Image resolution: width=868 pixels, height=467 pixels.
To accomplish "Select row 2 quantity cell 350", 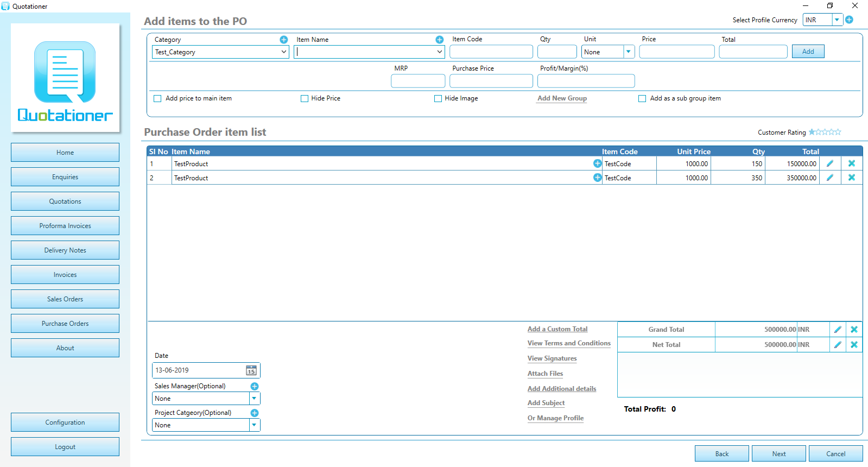I will (738, 178).
